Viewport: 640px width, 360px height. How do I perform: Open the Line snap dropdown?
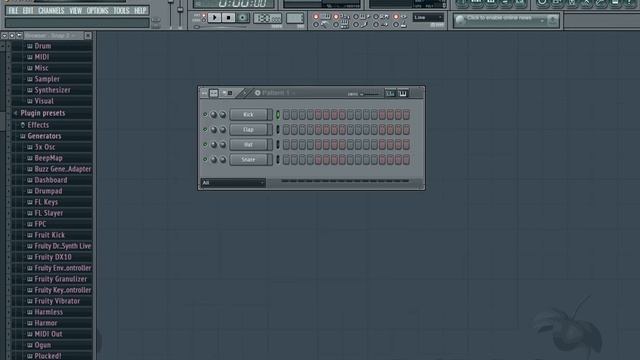coord(428,18)
